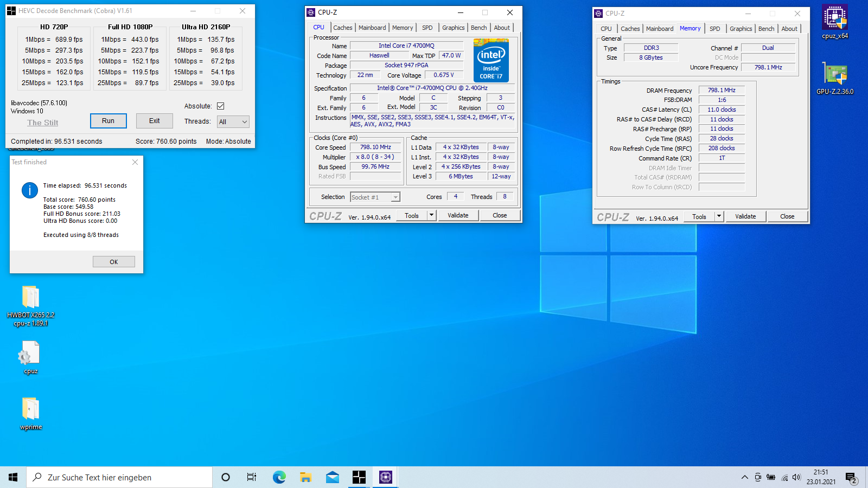Screen dimensions: 868x488
Task: Open Bench tab in left CPU-Z
Action: pyautogui.click(x=478, y=28)
